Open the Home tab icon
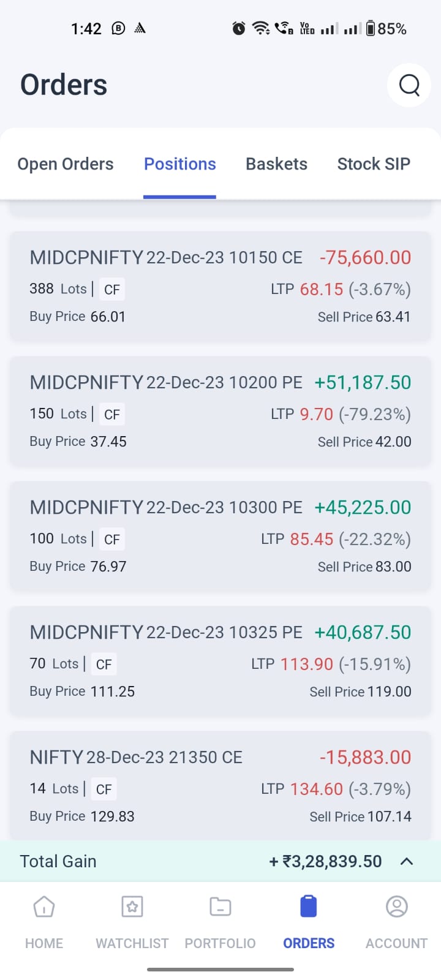The height and width of the screenshot is (980, 441). pos(44,907)
